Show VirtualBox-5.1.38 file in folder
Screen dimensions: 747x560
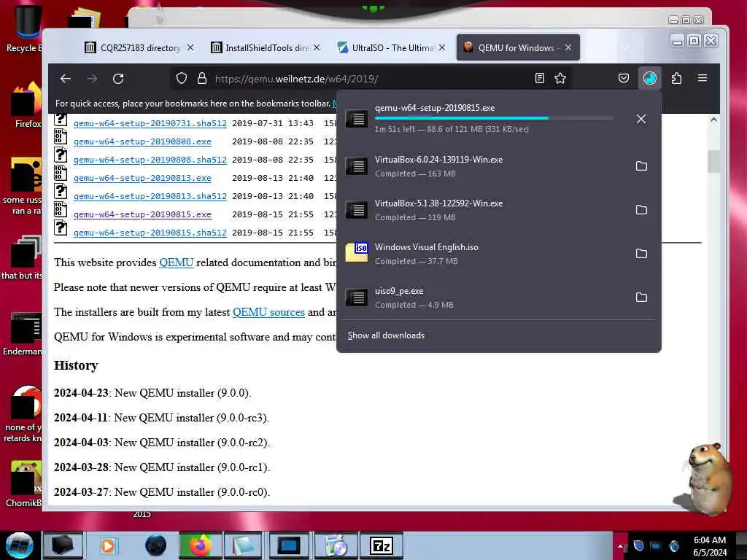pos(641,210)
